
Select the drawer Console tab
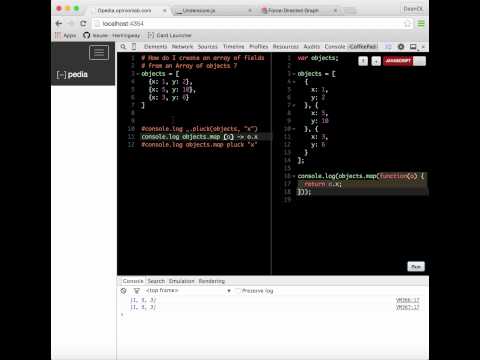(133, 281)
